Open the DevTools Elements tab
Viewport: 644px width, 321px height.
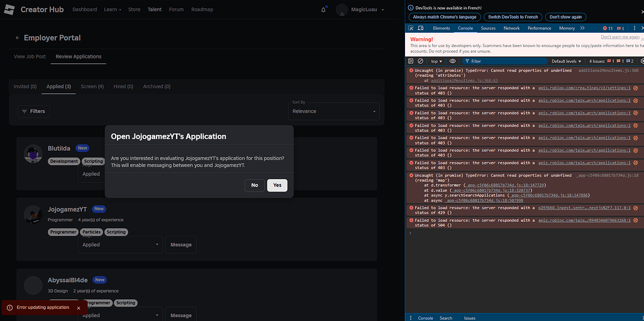(441, 28)
